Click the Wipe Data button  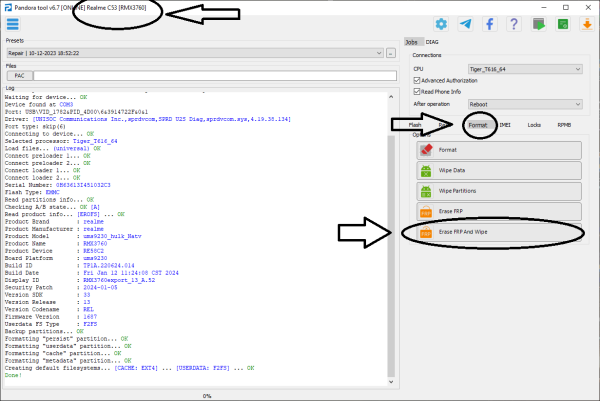point(499,171)
